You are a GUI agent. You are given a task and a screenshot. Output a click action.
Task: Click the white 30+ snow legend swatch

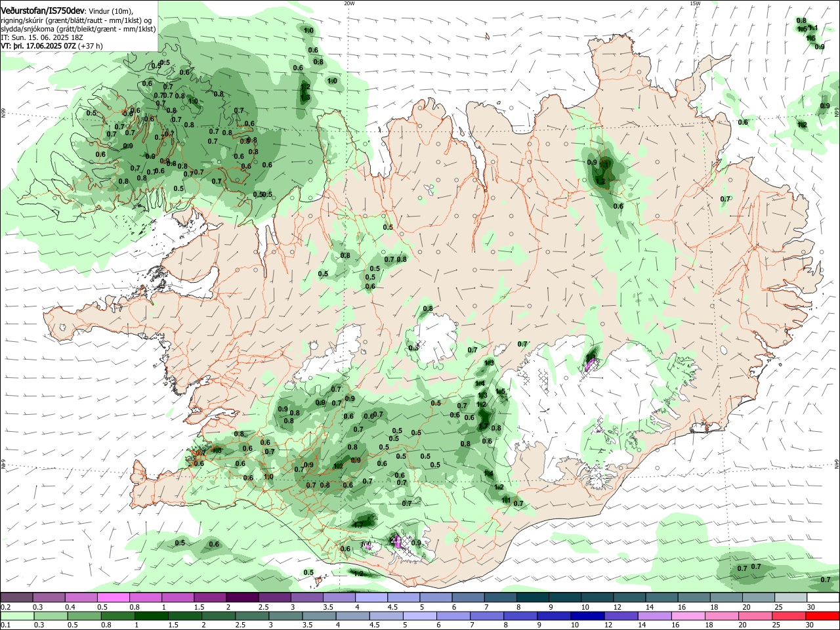[822, 597]
